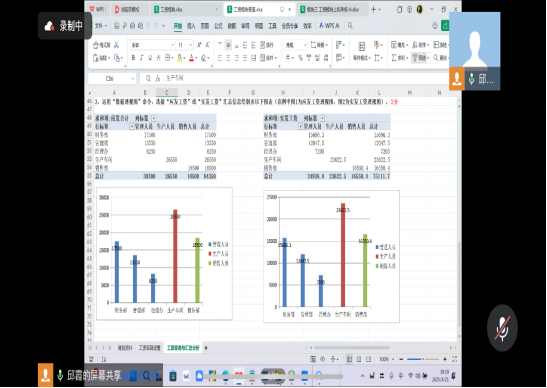Open the font name dropdown

pyautogui.click(x=152, y=45)
